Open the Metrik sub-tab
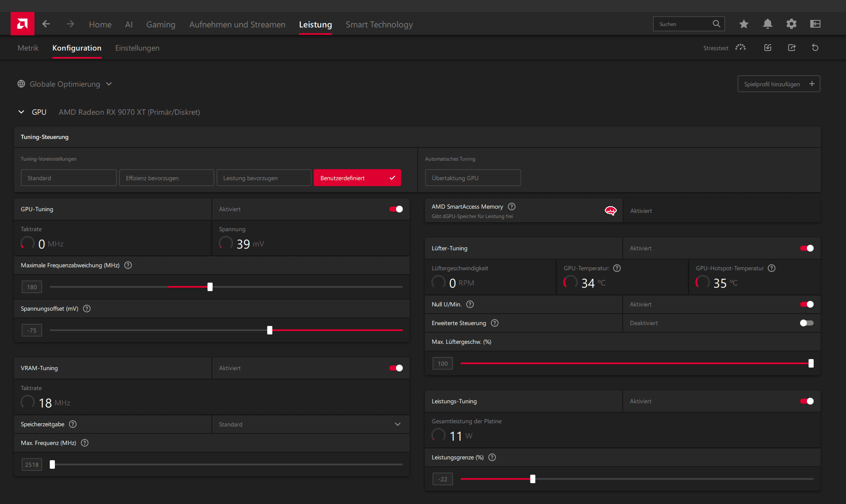The height and width of the screenshot is (504, 846). pyautogui.click(x=28, y=48)
